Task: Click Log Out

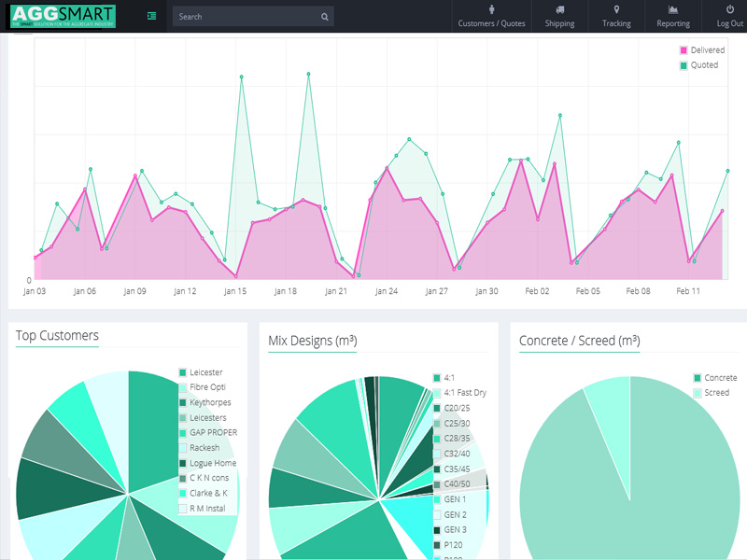Action: [729, 17]
